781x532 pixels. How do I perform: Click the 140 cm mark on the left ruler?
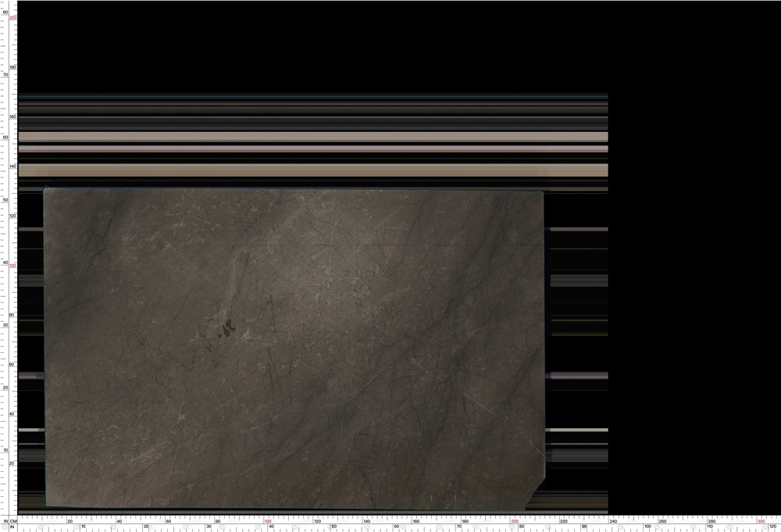[13, 166]
